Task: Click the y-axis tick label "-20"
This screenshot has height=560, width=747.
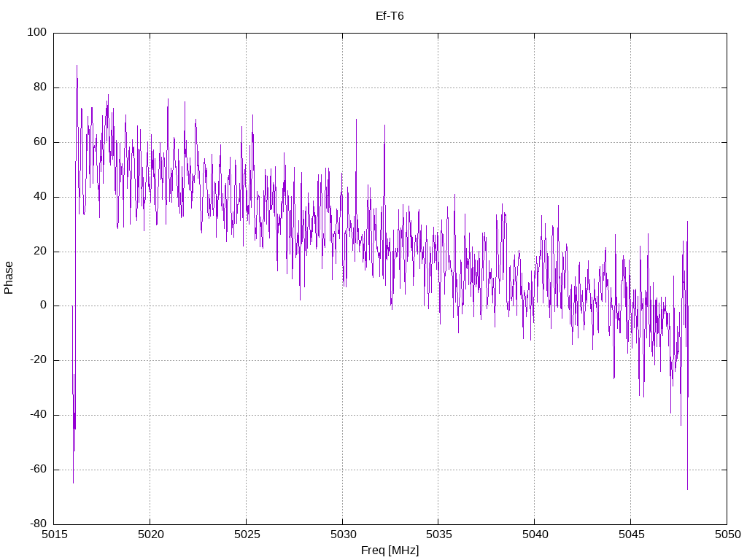Action: tap(38, 360)
